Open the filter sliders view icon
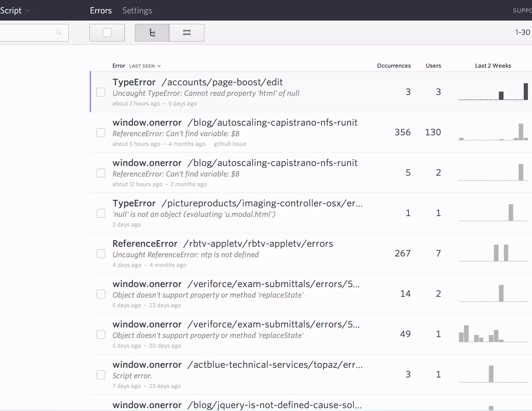Screen dimensions: 532x411 pos(187,33)
